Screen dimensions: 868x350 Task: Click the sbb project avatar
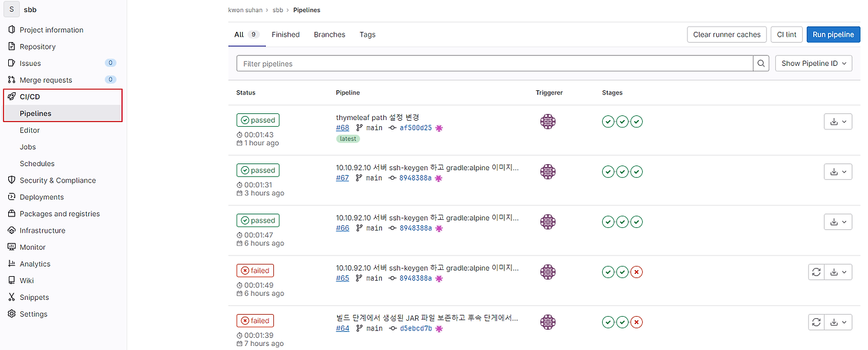(12, 9)
